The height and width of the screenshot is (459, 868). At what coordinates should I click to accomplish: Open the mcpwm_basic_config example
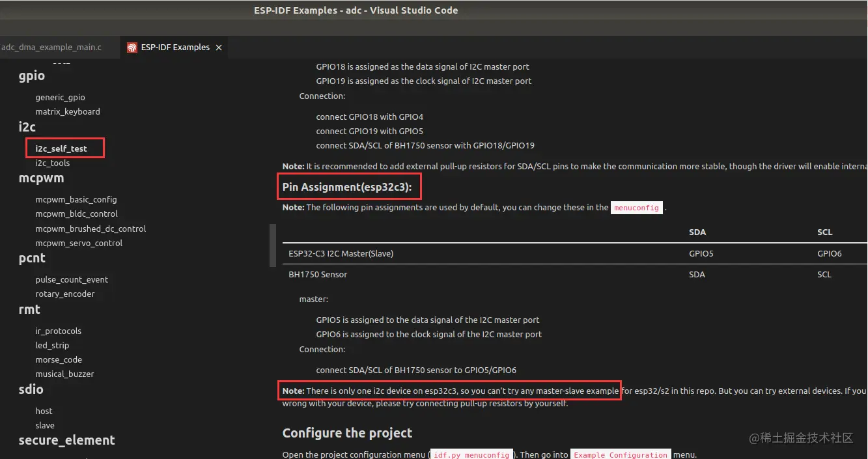pos(76,199)
